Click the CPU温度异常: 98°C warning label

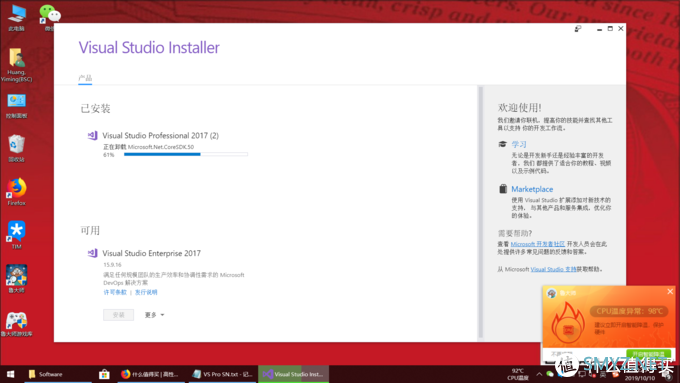pyautogui.click(x=629, y=311)
